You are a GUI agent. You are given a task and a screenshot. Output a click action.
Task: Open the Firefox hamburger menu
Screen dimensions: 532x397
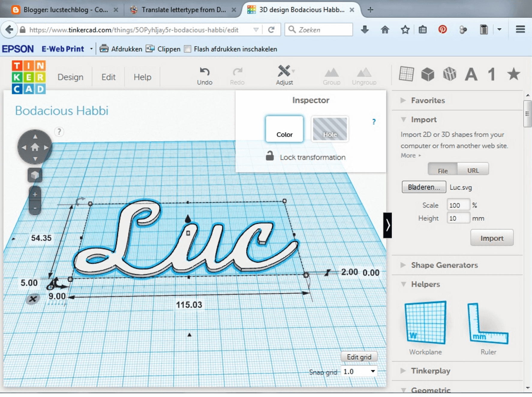pos(520,29)
